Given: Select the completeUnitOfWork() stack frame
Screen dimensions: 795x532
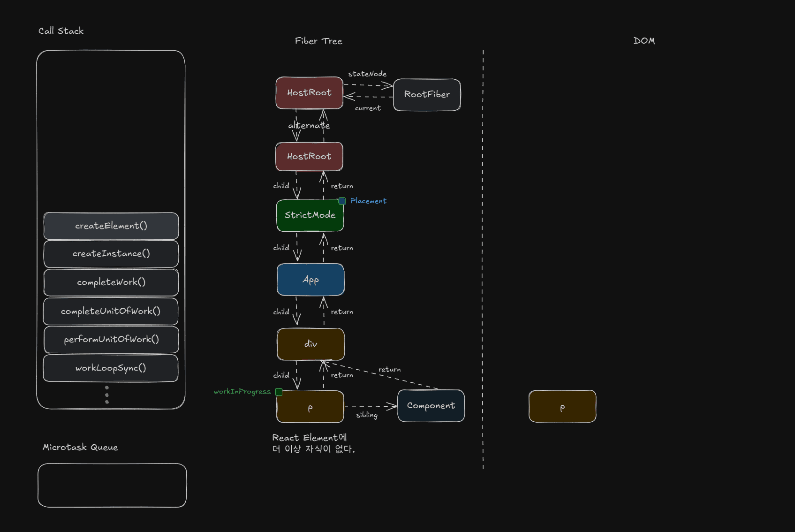Looking at the screenshot, I should point(111,311).
